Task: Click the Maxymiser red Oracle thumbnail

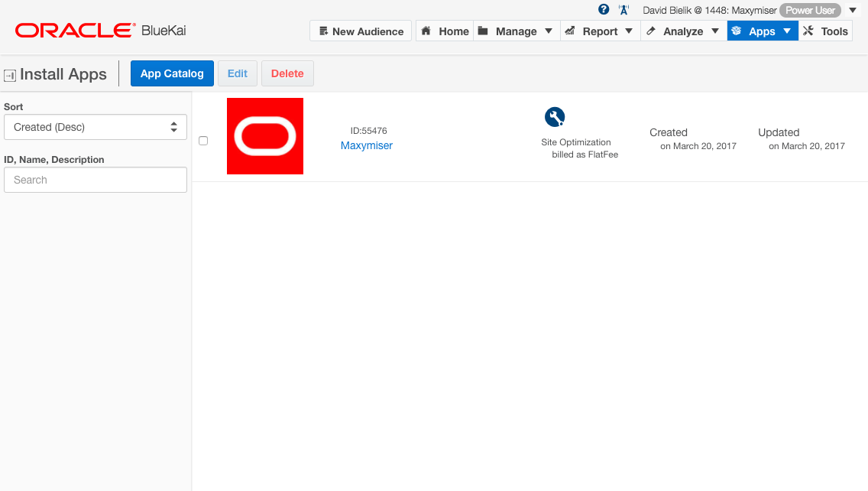Action: 265,136
